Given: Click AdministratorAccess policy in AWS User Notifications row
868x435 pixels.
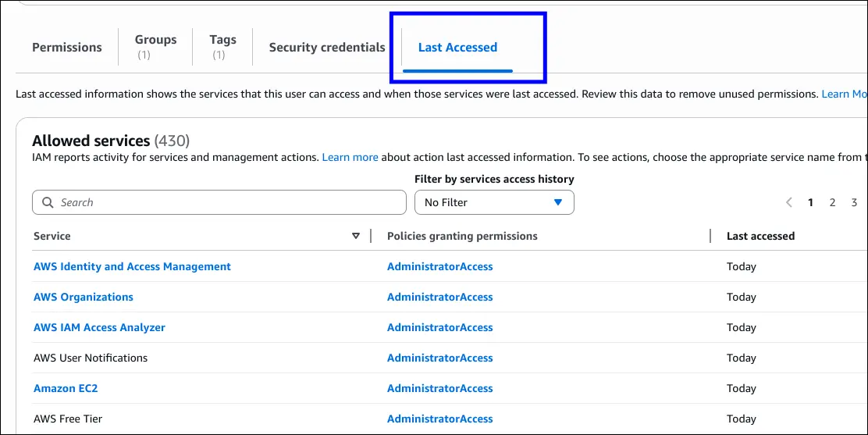Looking at the screenshot, I should point(439,358).
